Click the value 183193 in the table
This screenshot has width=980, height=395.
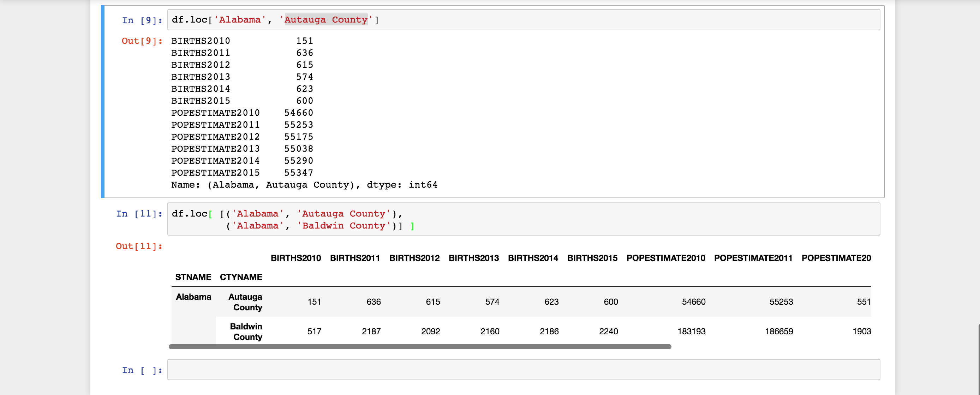point(692,331)
